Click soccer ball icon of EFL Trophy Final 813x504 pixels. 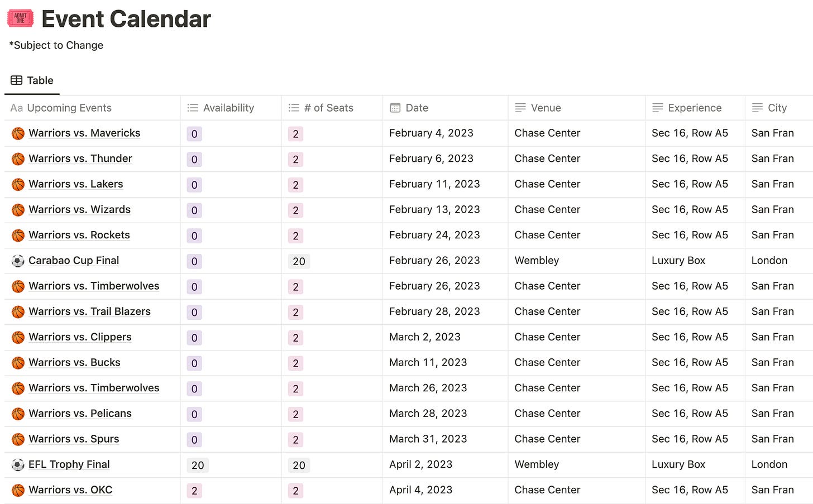[18, 464]
